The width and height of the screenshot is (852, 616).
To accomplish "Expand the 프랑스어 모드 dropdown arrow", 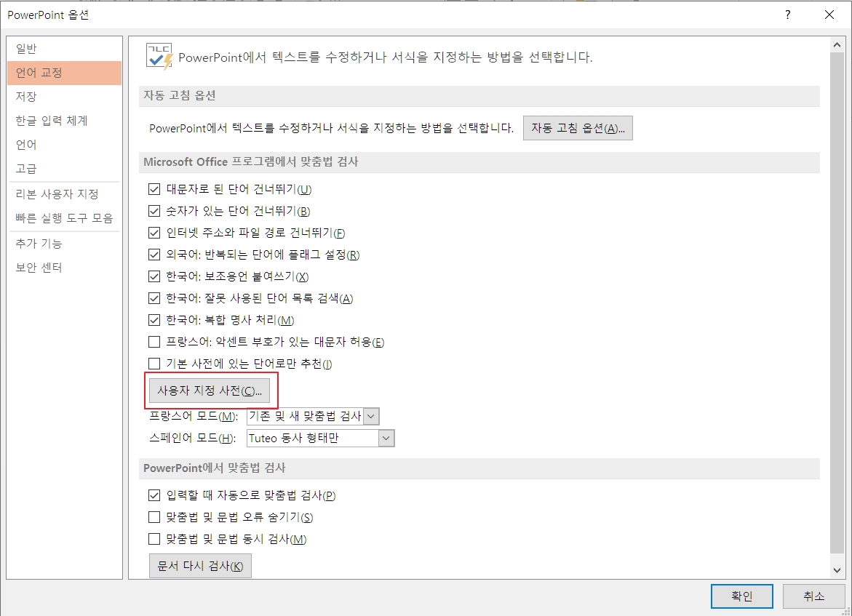I will point(371,417).
